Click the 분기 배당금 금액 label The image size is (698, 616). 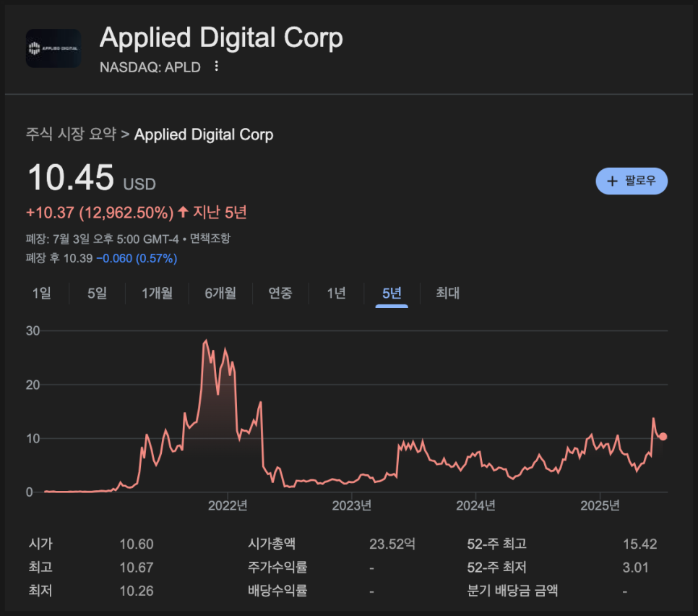point(512,591)
